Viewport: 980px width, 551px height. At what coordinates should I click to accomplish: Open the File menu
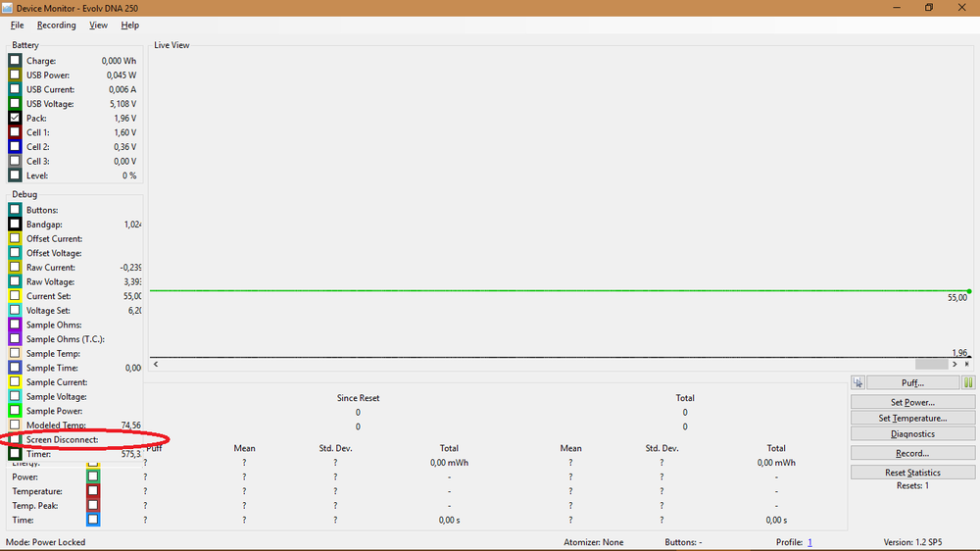click(17, 25)
